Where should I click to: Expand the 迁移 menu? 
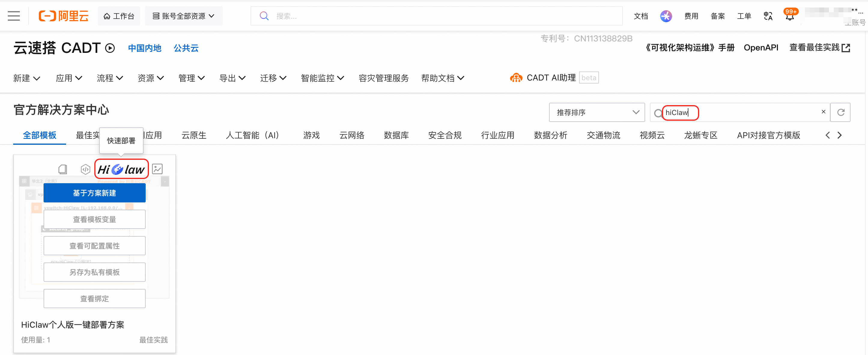tap(273, 78)
